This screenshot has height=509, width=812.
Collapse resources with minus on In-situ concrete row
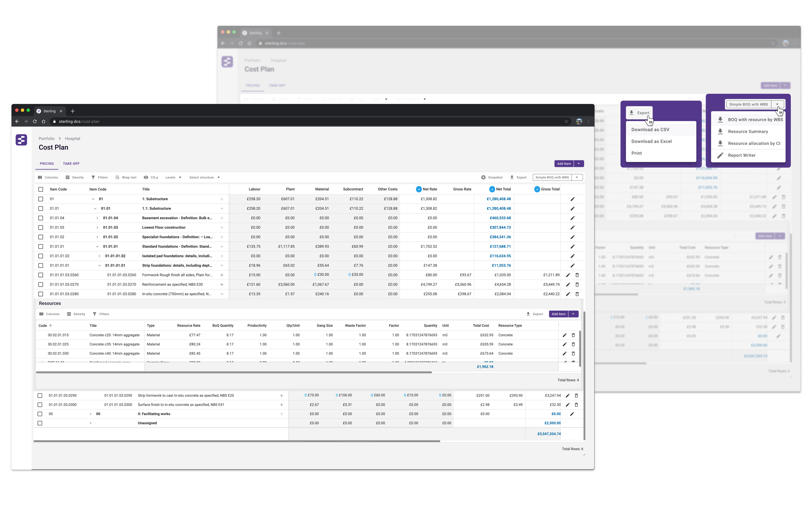click(x=222, y=294)
